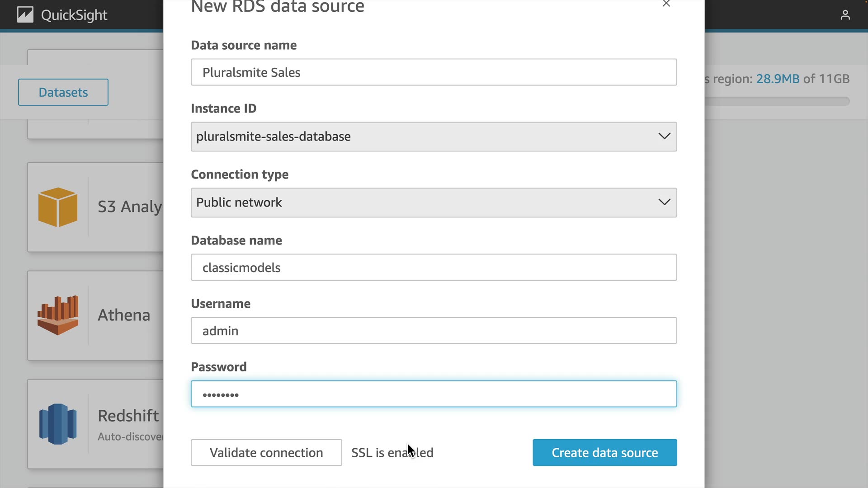
Task: Click into the Password field
Action: (x=433, y=394)
